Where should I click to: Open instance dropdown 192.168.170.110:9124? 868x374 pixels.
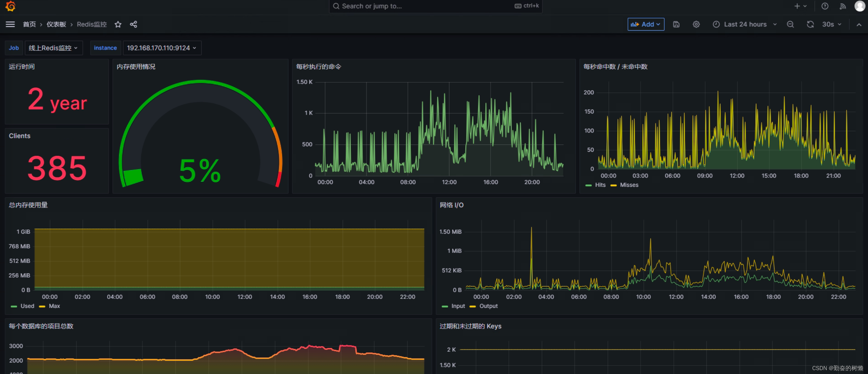(162, 48)
